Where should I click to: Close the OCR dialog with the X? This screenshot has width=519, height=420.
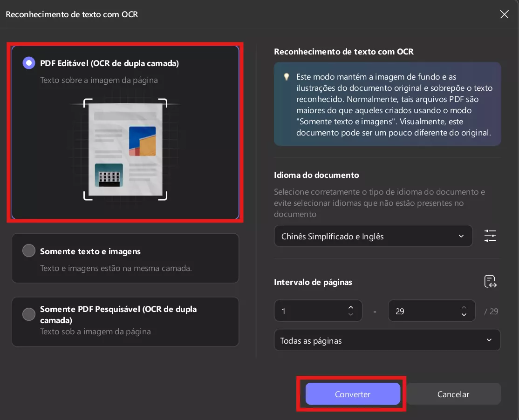[x=504, y=14]
